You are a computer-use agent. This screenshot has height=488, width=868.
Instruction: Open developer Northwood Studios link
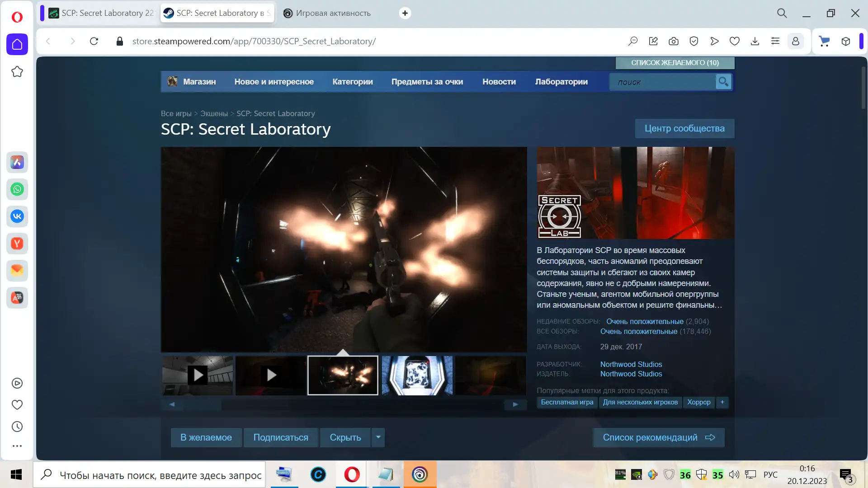(x=631, y=364)
